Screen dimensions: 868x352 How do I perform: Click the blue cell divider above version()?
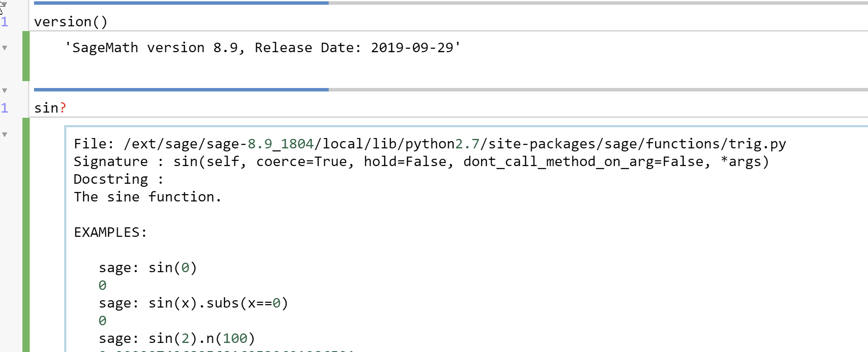pyautogui.click(x=181, y=3)
